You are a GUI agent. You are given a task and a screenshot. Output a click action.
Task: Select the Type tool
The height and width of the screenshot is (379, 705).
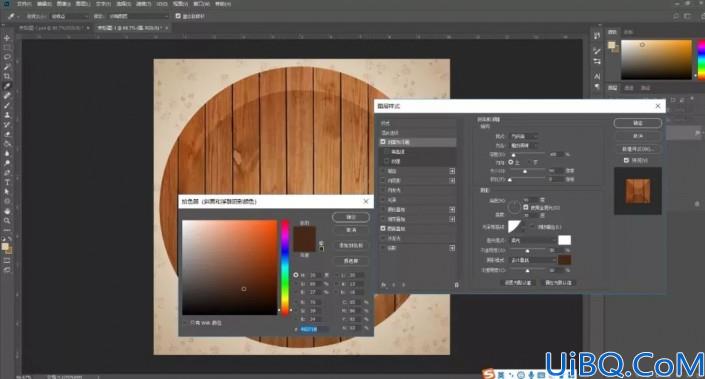(7, 182)
